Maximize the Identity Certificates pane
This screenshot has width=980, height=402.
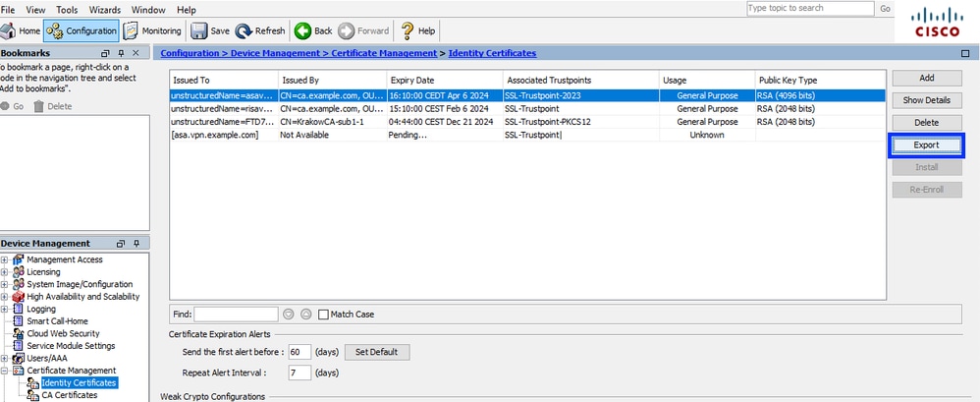pos(965,54)
